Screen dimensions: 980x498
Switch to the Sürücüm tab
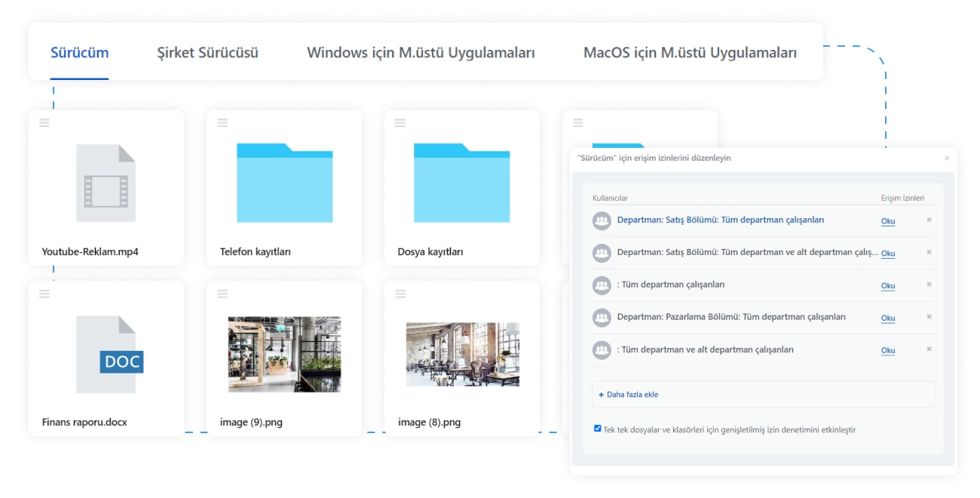tap(79, 53)
